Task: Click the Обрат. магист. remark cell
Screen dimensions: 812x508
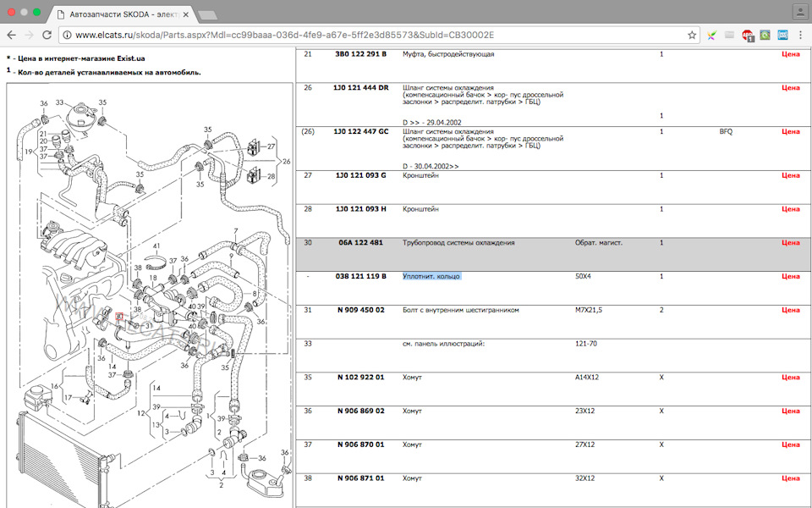Action: pos(599,243)
